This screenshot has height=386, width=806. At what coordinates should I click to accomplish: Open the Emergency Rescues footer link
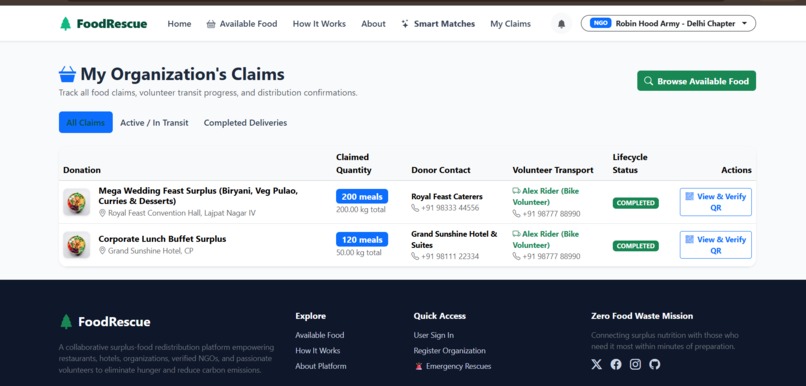[453, 366]
